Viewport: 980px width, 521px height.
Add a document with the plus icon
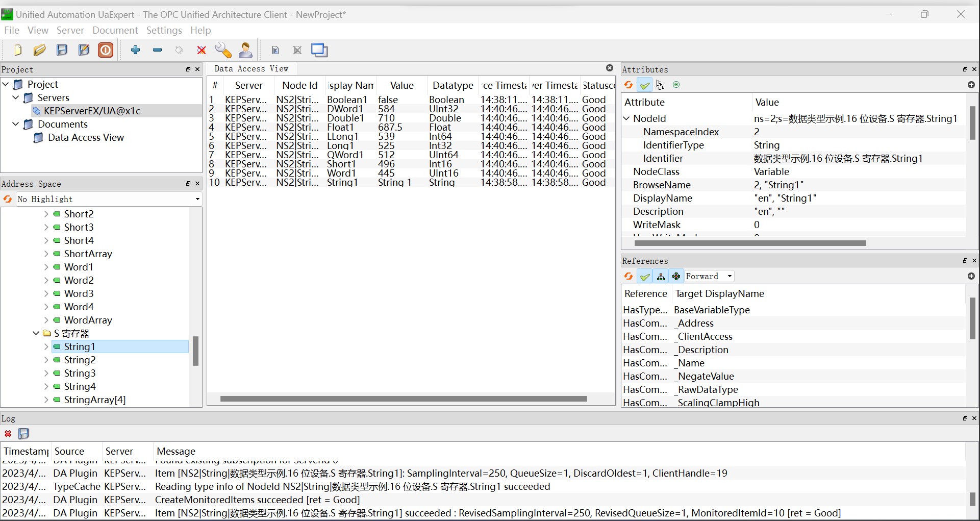coord(135,50)
